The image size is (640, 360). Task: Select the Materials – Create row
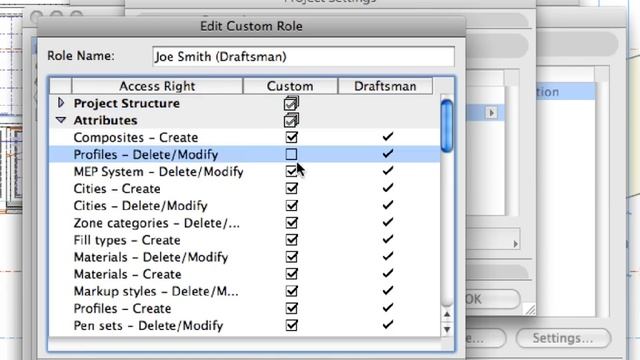(245, 274)
